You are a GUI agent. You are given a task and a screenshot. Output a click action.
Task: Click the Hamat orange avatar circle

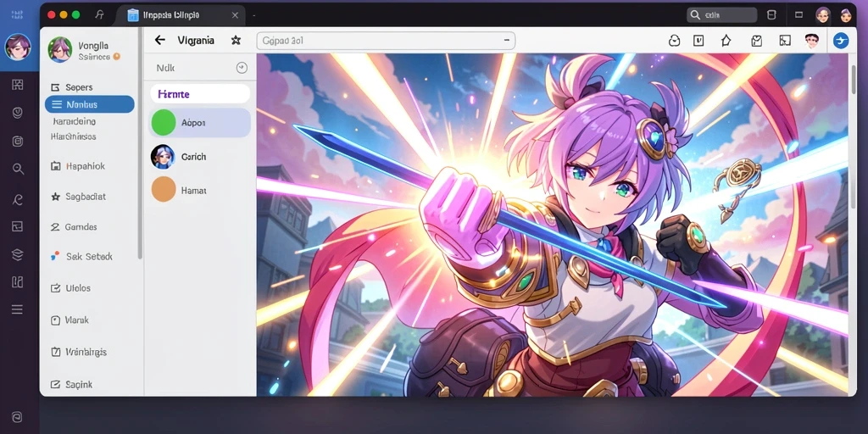tap(164, 189)
